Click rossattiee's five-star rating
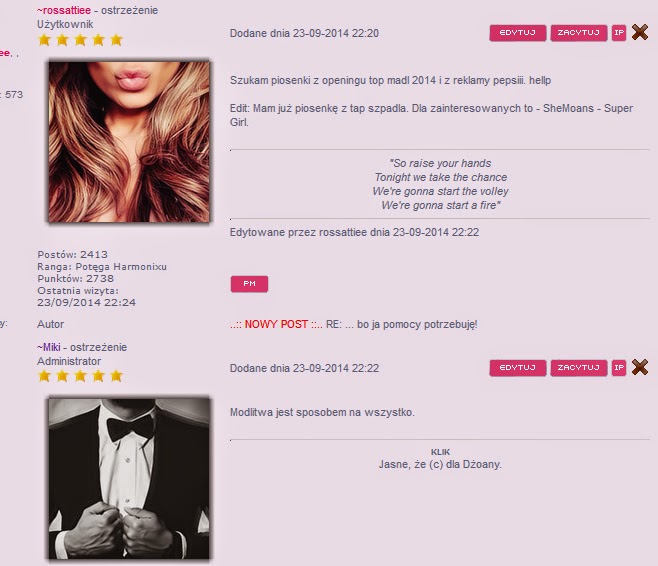Screen dimensions: 658x566 [x=80, y=40]
